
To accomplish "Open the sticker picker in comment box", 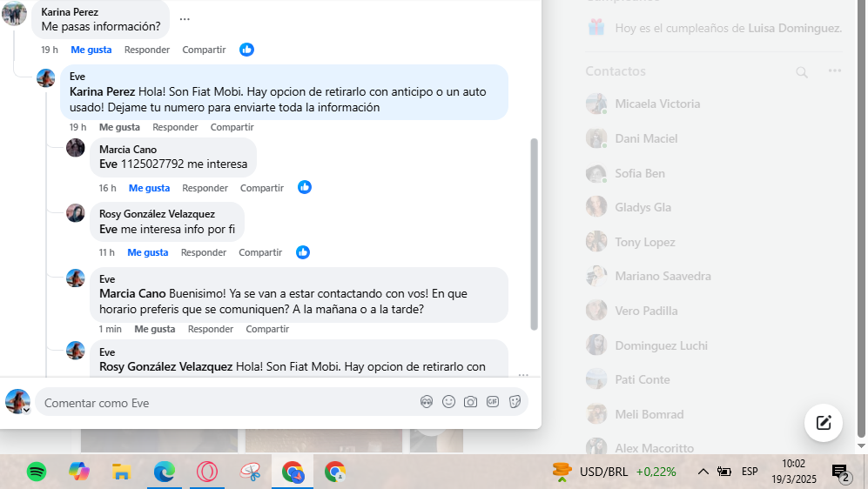I will coord(515,402).
